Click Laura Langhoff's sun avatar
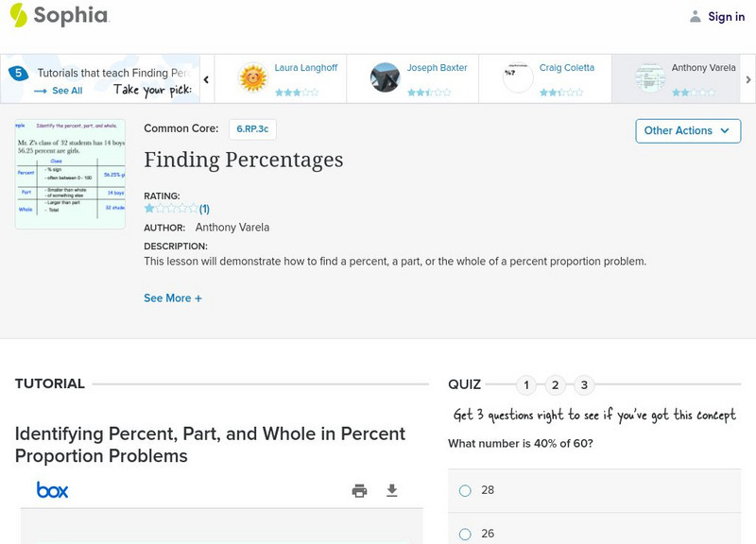 252,77
